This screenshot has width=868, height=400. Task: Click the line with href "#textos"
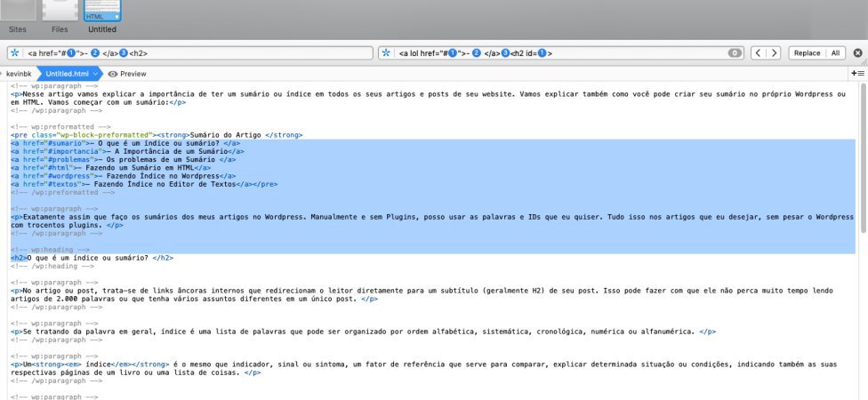144,184
